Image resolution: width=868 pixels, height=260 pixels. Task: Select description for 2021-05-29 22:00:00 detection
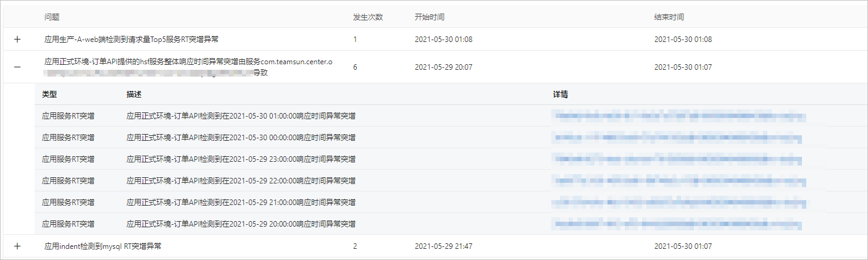(x=241, y=180)
